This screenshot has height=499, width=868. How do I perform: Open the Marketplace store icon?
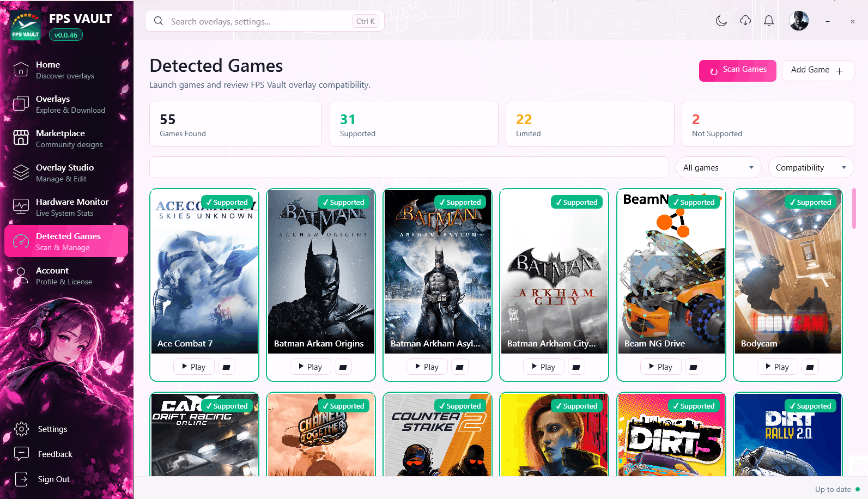[21, 138]
